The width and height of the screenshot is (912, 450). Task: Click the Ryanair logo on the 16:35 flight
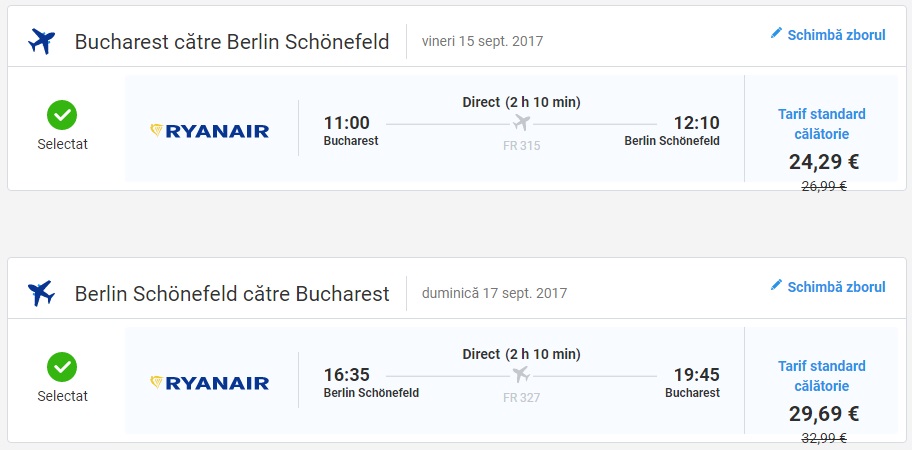click(x=209, y=382)
